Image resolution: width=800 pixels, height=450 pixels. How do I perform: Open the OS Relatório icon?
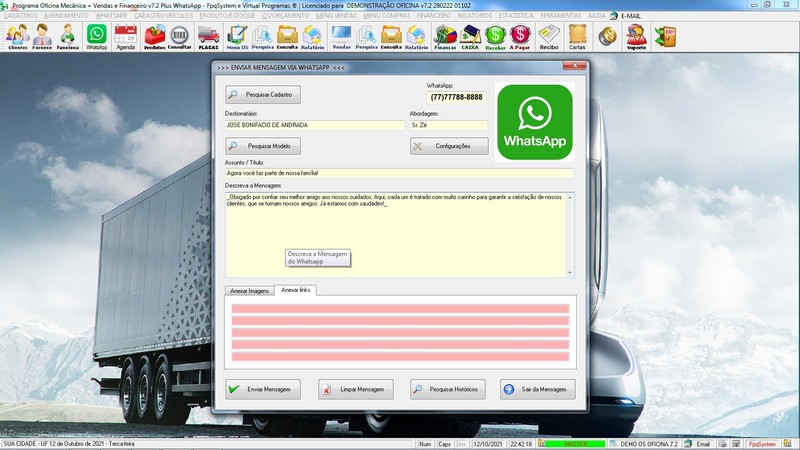[312, 37]
